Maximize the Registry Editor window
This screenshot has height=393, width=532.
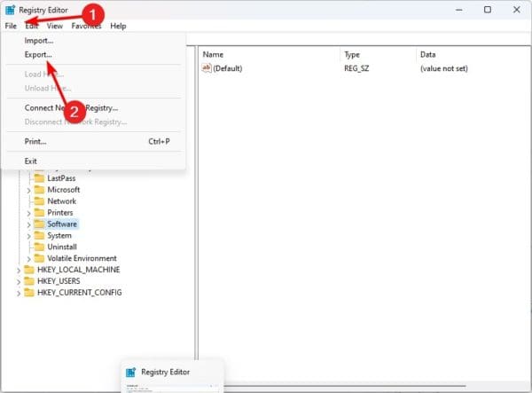(488, 10)
